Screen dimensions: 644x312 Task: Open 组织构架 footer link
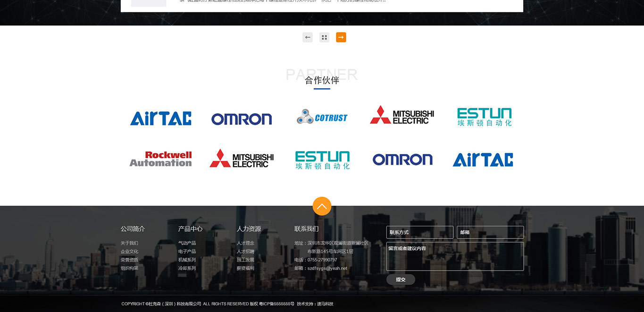(129, 268)
